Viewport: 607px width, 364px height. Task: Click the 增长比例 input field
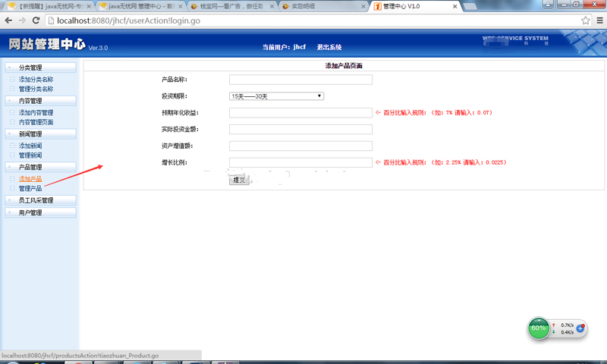click(300, 162)
